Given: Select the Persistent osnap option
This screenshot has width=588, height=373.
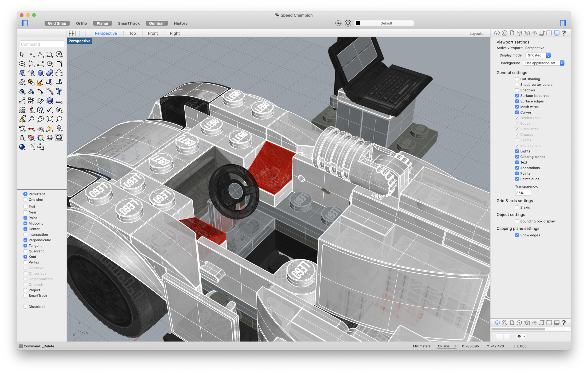Looking at the screenshot, I should pos(25,194).
